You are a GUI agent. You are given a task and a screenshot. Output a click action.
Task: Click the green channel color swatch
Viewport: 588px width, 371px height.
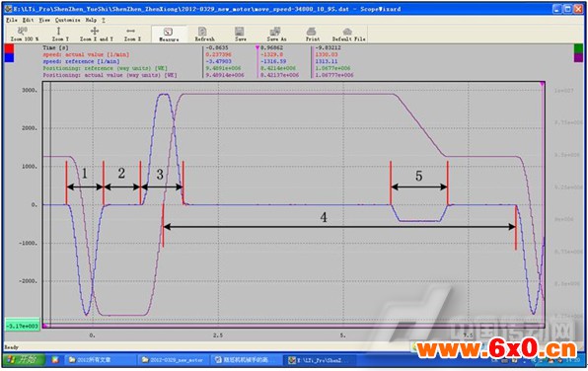(578, 48)
